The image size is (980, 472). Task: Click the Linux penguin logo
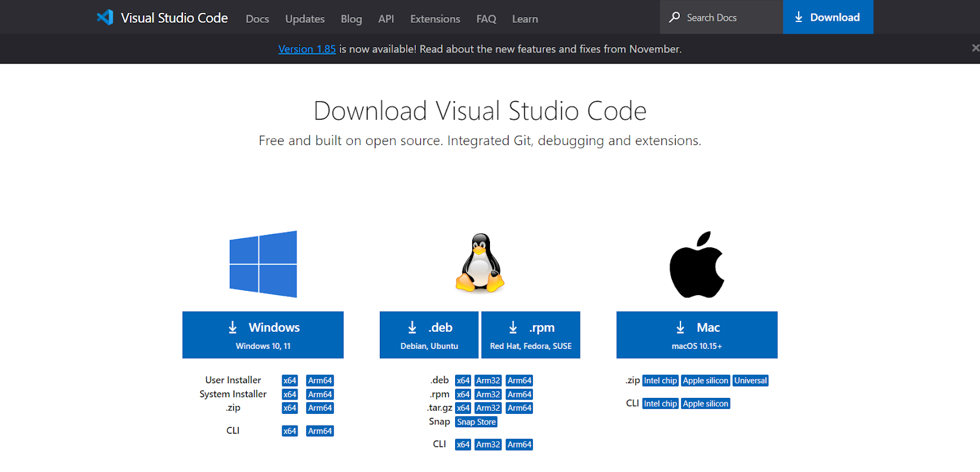tap(480, 263)
